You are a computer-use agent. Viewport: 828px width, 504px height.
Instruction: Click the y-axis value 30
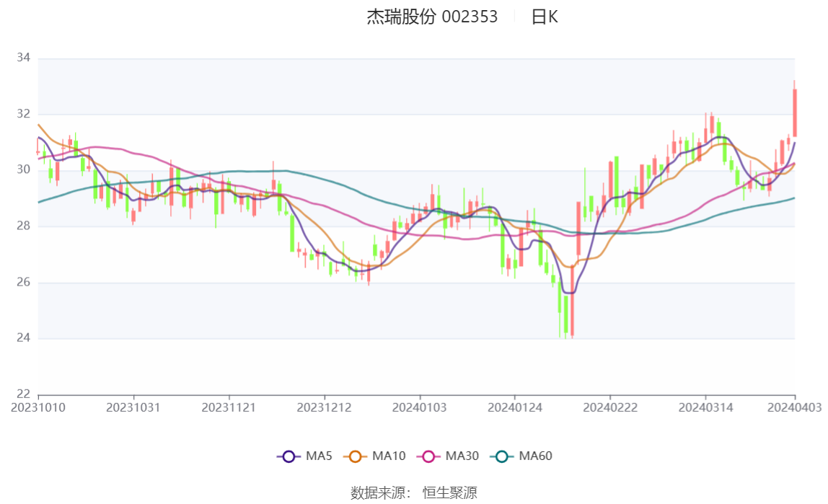23,169
